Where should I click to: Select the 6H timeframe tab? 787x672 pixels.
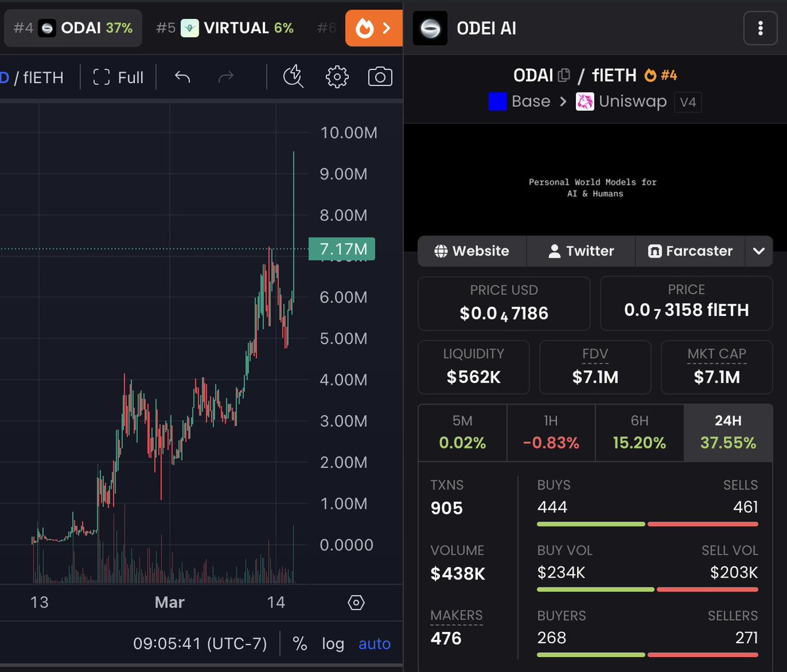[639, 433]
